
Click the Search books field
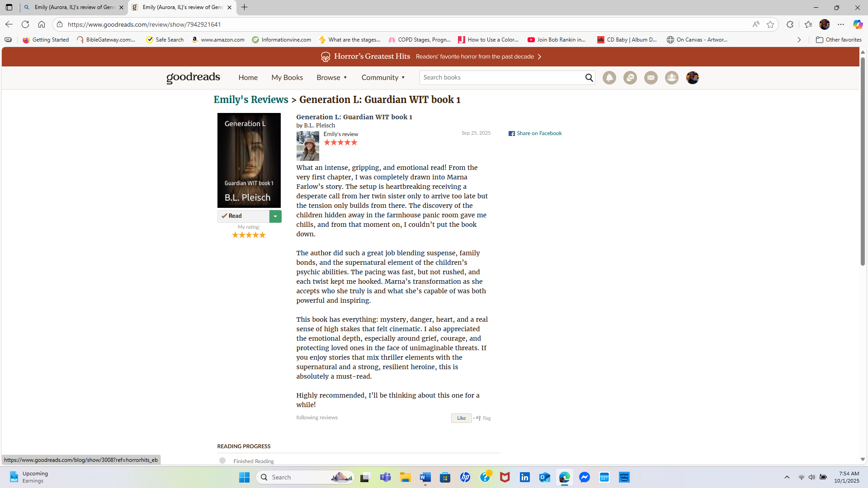tap(502, 78)
